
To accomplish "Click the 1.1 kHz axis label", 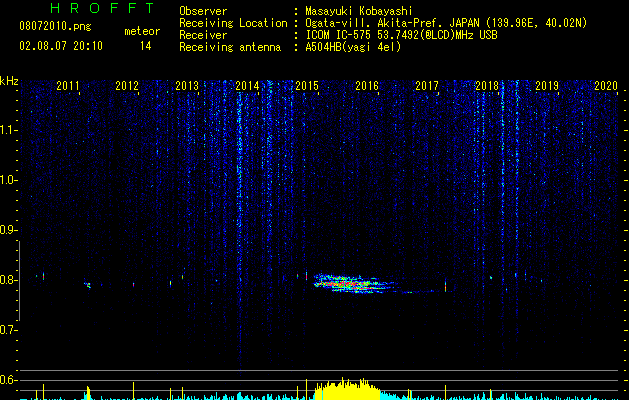I will coord(8,130).
